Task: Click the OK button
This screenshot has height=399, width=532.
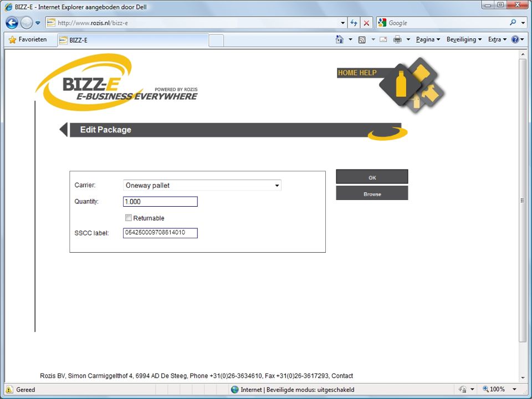Action: (372, 177)
